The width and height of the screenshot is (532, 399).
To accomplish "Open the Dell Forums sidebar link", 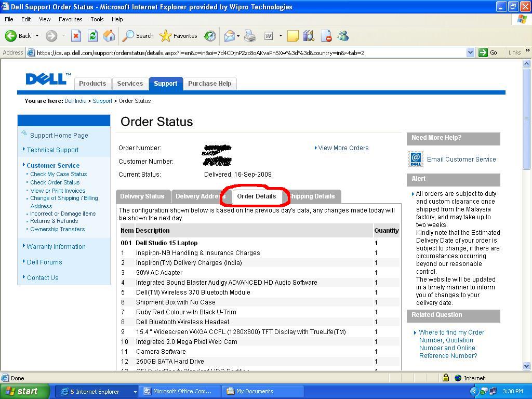I will pyautogui.click(x=45, y=262).
